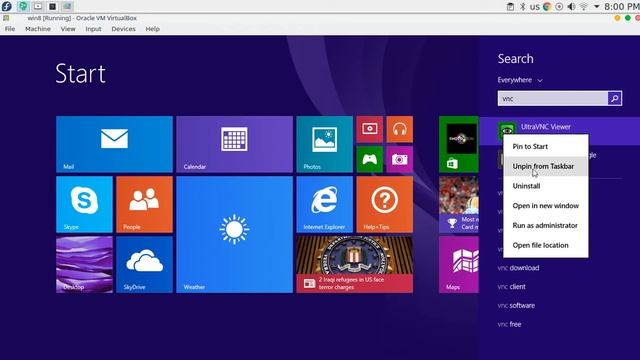Open the VirtualBox File menu
The width and height of the screenshot is (640, 360).
point(10,29)
